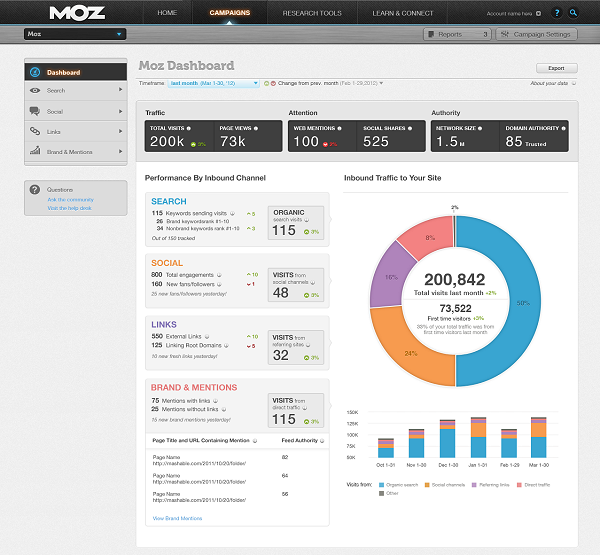Click the Organic search blue legend swatch
This screenshot has width=600, height=555.
[381, 485]
